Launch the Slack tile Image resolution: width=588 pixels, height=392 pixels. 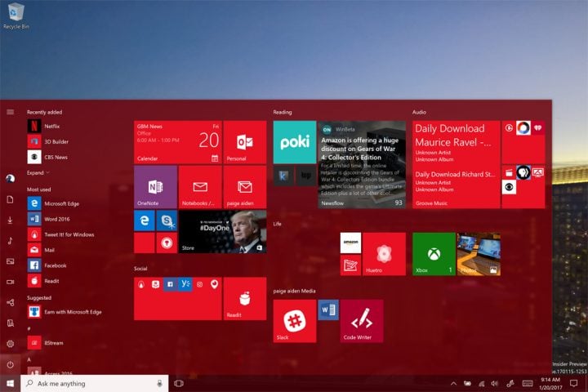pyautogui.click(x=294, y=321)
